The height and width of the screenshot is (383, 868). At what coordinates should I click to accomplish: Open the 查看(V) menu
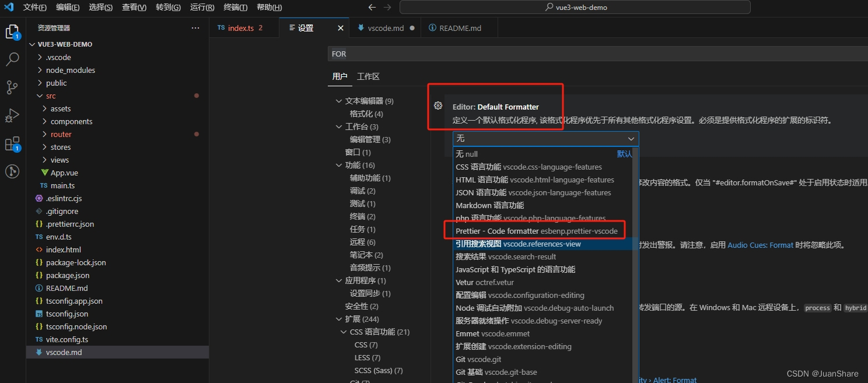[x=135, y=8]
